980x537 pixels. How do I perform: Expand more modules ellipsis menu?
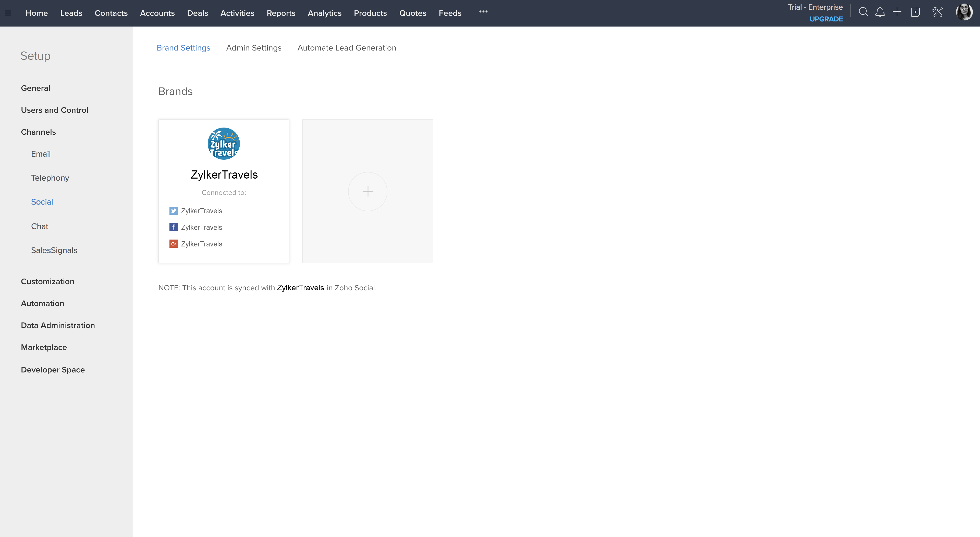point(483,12)
